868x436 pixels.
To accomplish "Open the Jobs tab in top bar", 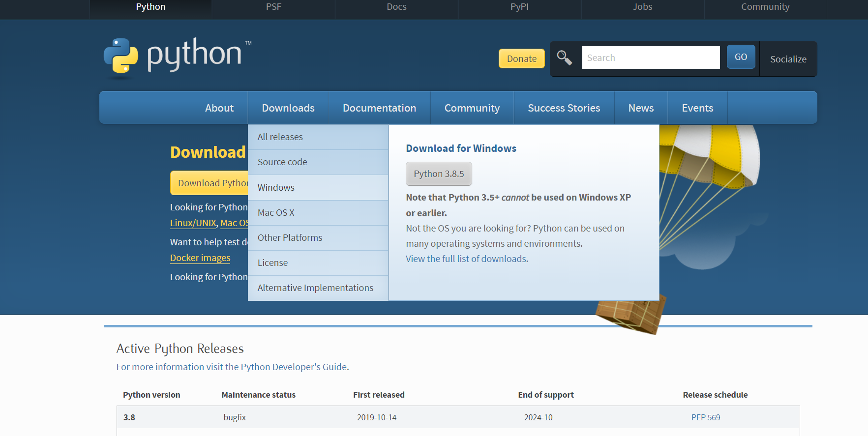I will pyautogui.click(x=642, y=7).
